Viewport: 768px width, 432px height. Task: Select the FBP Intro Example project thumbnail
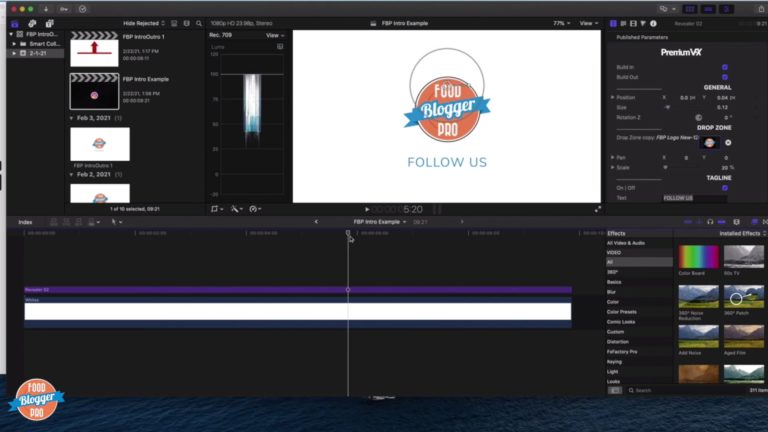tap(94, 92)
